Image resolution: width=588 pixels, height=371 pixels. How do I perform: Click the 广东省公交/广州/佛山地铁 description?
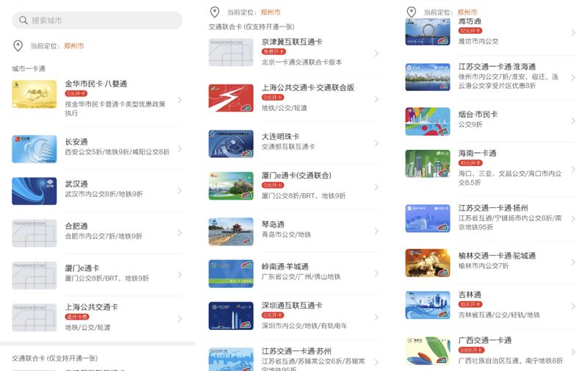point(301,276)
